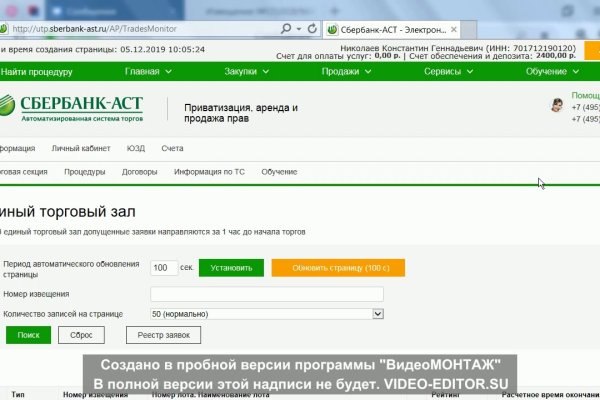This screenshot has height=400, width=600.
Task: Open the Количество записей на странице dropdown
Action: (267, 314)
